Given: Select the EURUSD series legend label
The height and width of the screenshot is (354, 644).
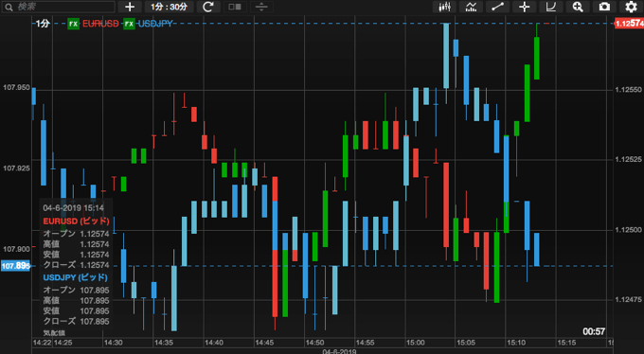Looking at the screenshot, I should click(x=100, y=24).
